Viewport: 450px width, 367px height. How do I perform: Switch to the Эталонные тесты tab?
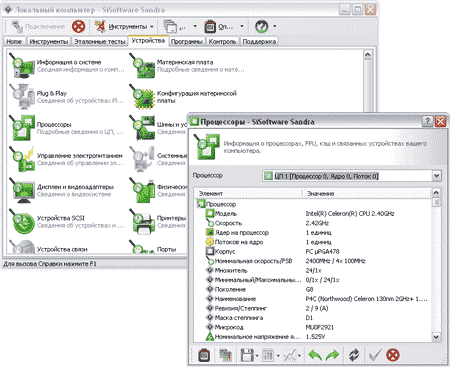click(100, 41)
